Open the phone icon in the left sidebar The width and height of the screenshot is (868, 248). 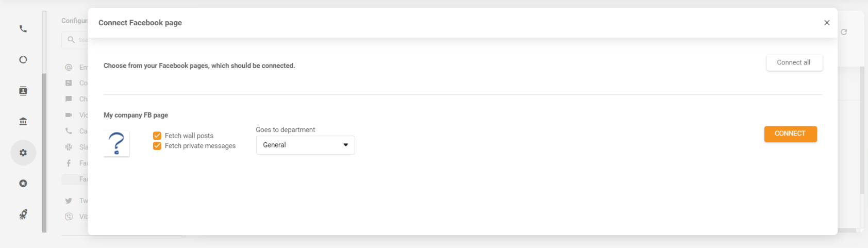tap(23, 29)
